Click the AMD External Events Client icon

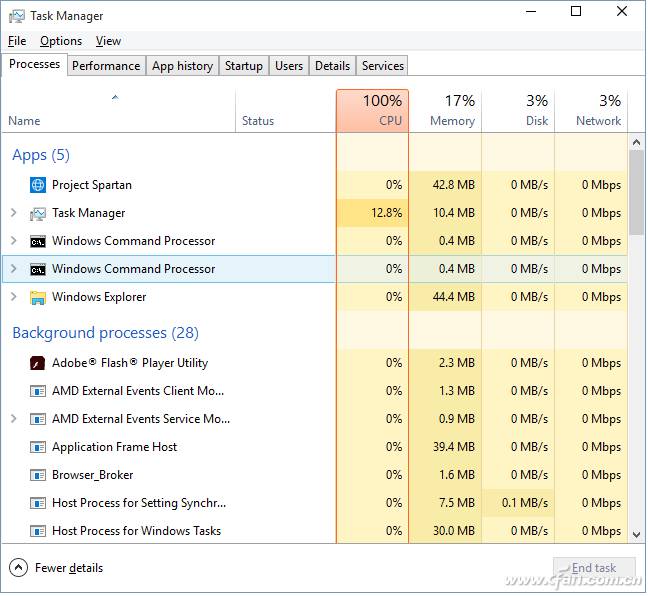(x=38, y=391)
